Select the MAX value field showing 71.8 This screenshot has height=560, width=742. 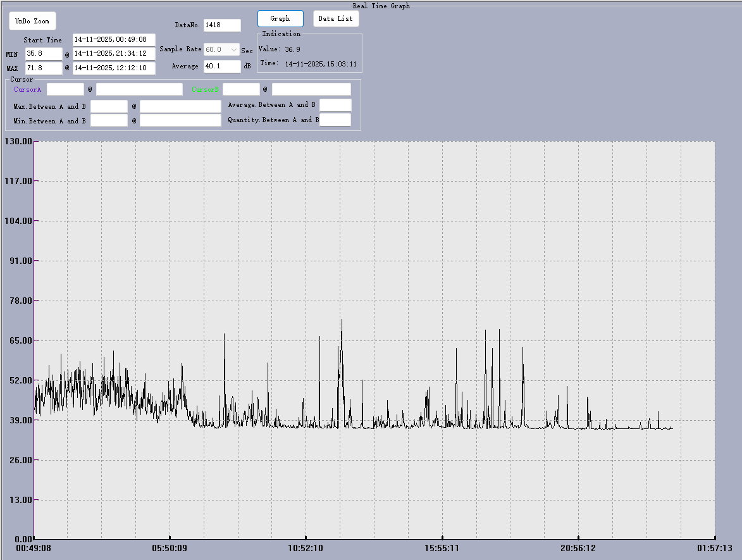44,68
